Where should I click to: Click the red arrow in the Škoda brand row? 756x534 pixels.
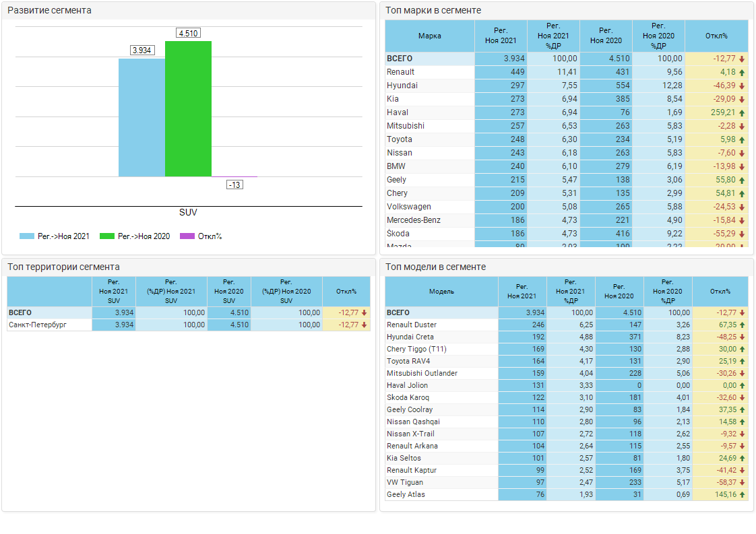click(742, 234)
